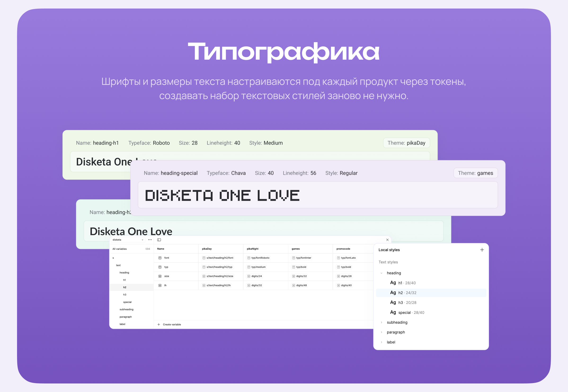This screenshot has width=568, height=392.
Task: Click the plus icon beside Create variable
Action: click(x=159, y=325)
